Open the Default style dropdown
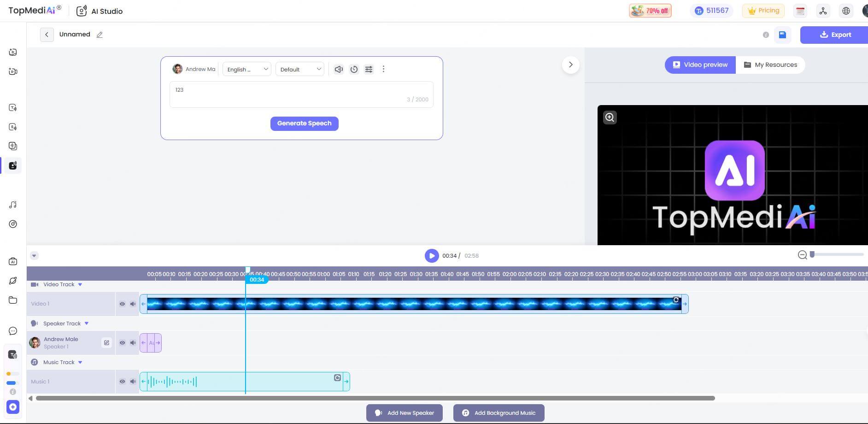 point(300,69)
